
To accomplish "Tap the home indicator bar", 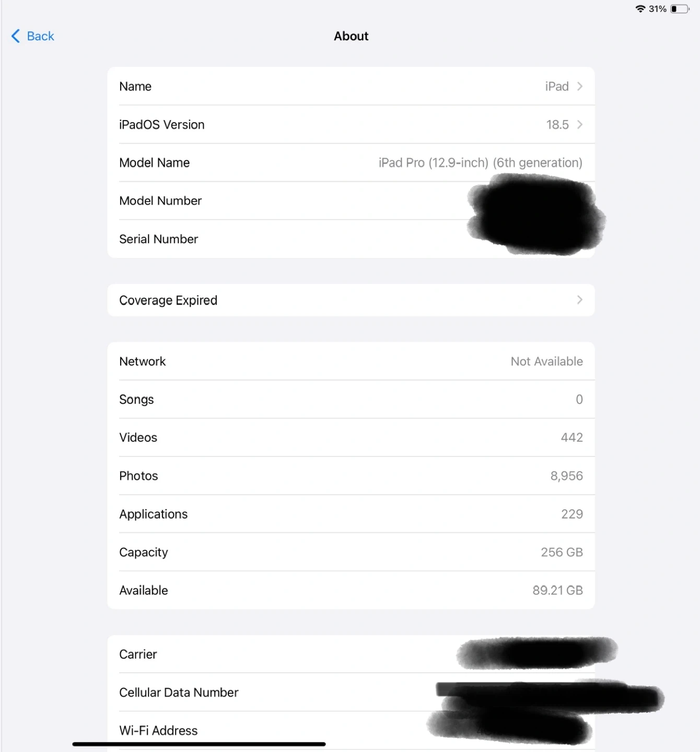I will pyautogui.click(x=199, y=744).
